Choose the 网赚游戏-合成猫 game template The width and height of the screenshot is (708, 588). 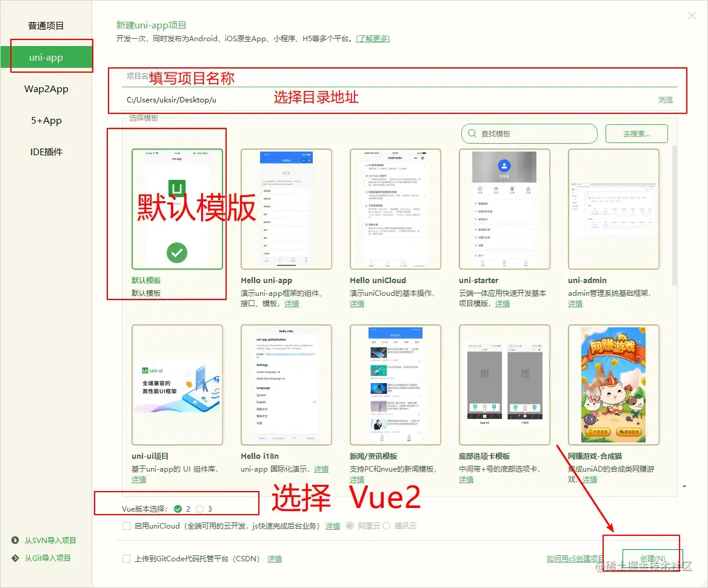[613, 385]
